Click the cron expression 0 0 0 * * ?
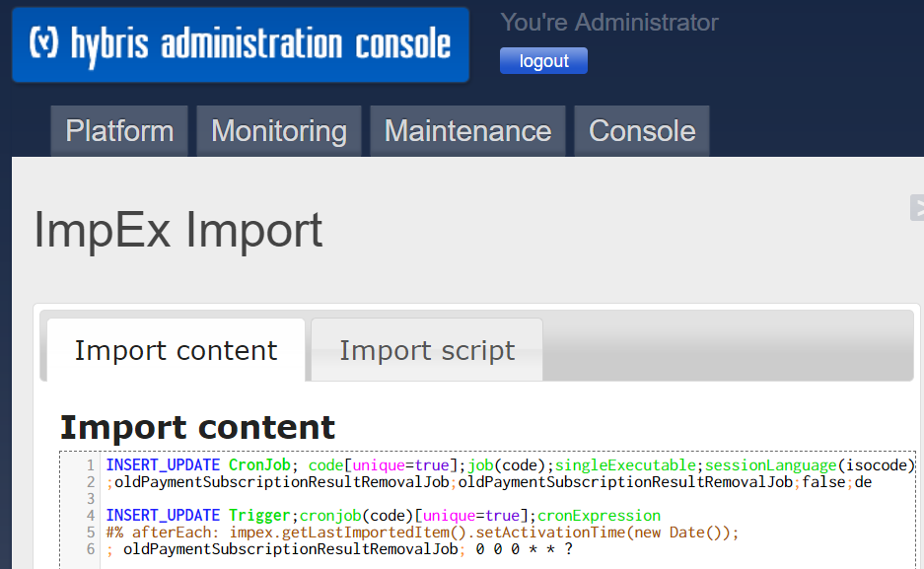The image size is (924, 569). click(x=524, y=549)
